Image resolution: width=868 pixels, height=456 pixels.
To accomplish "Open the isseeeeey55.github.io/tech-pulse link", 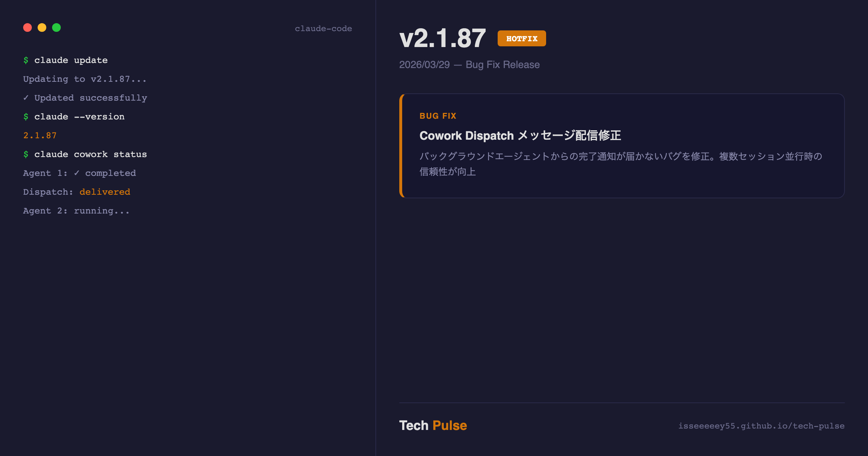I will pos(761,426).
